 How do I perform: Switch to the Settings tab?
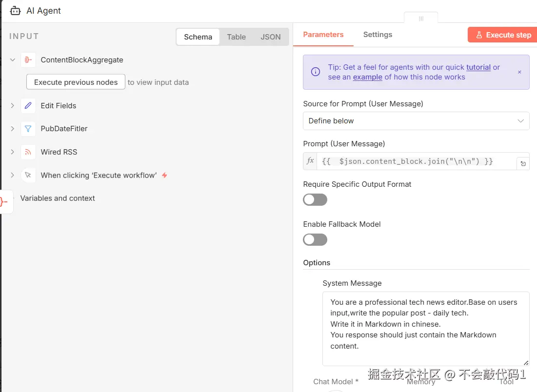tap(378, 35)
